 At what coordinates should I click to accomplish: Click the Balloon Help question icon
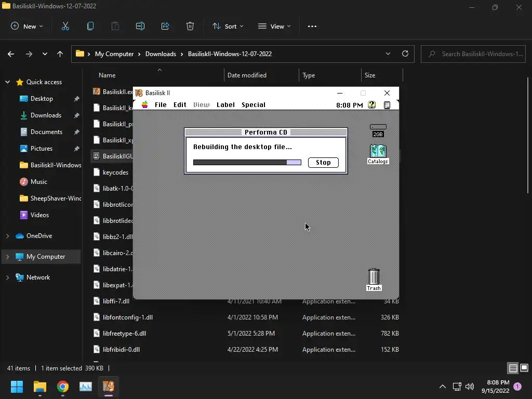(x=372, y=105)
